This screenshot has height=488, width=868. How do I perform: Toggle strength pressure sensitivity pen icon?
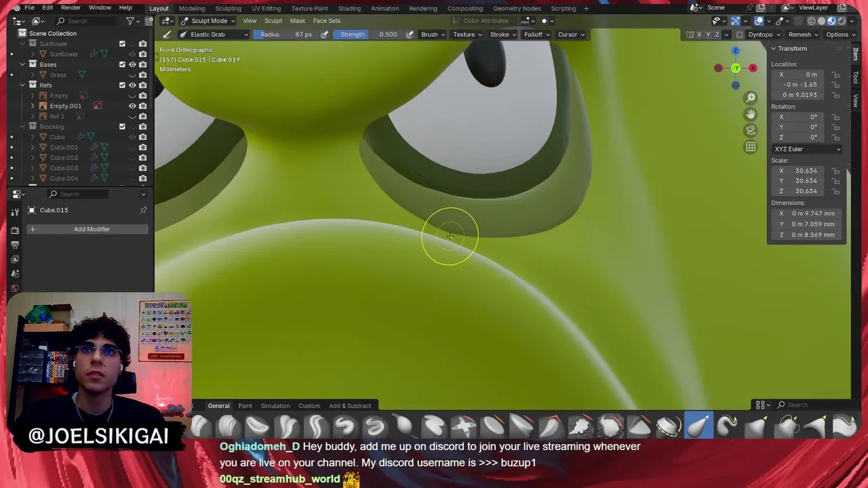[410, 35]
